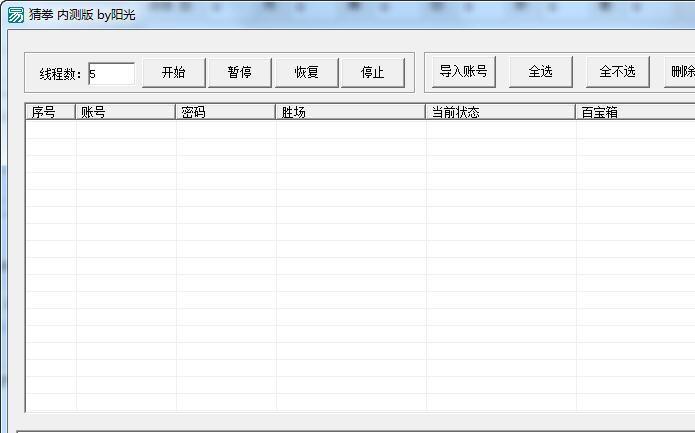
Task: Sort by the 胜场 wins column header
Action: tap(350, 112)
